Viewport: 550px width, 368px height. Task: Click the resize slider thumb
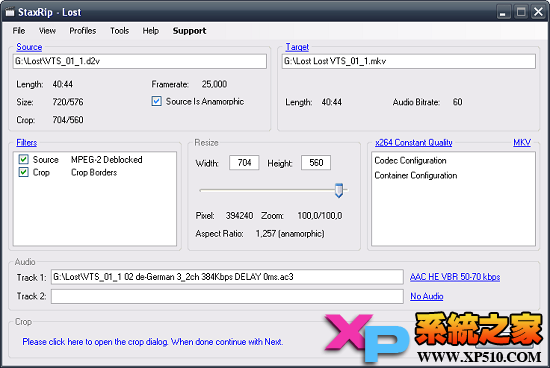tap(339, 190)
